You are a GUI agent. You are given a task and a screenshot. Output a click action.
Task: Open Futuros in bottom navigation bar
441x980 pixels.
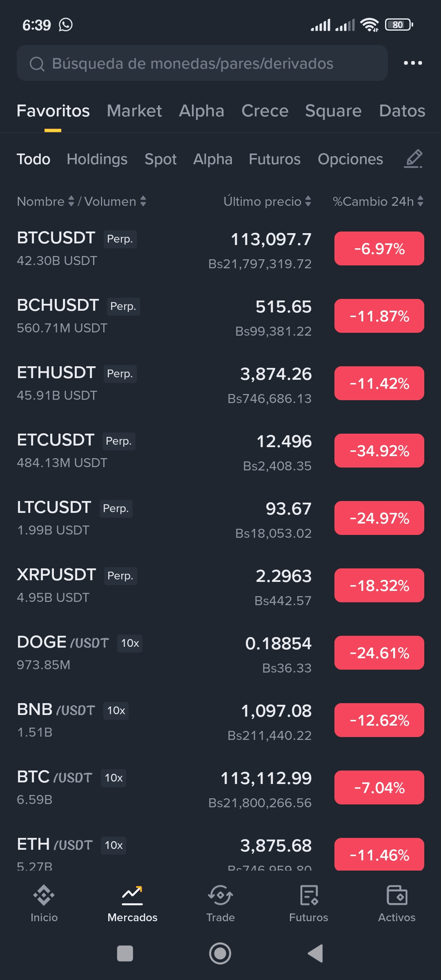(x=309, y=896)
